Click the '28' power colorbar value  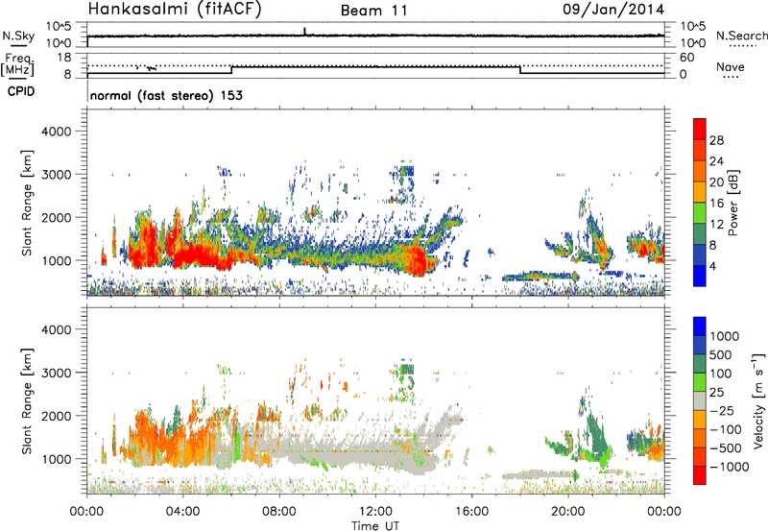point(716,140)
